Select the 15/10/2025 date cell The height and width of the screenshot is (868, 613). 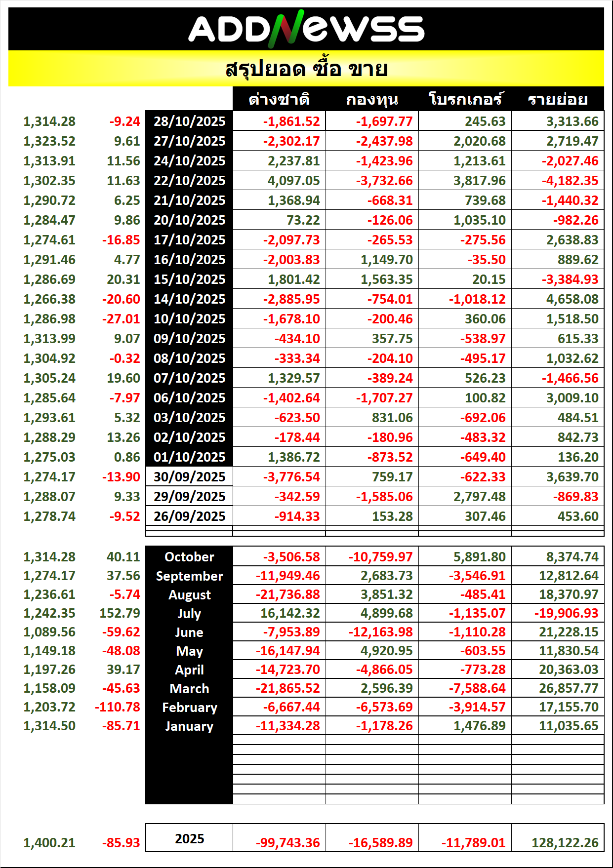click(189, 279)
